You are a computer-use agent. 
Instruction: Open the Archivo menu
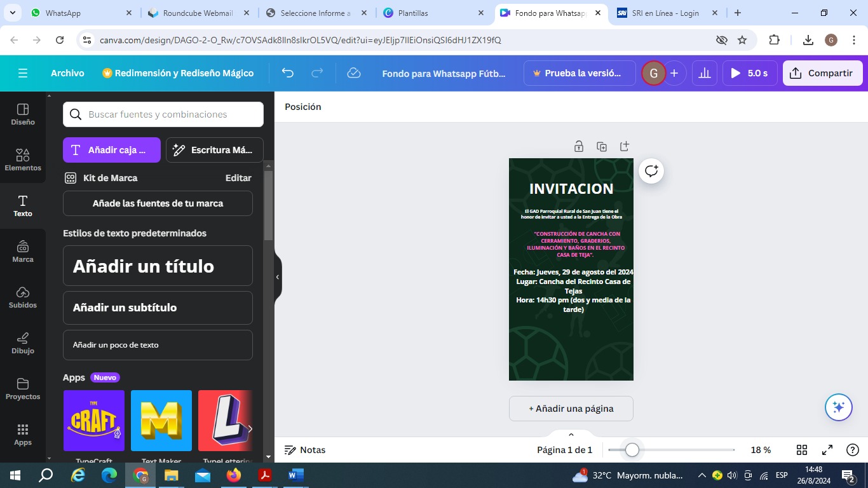(67, 73)
